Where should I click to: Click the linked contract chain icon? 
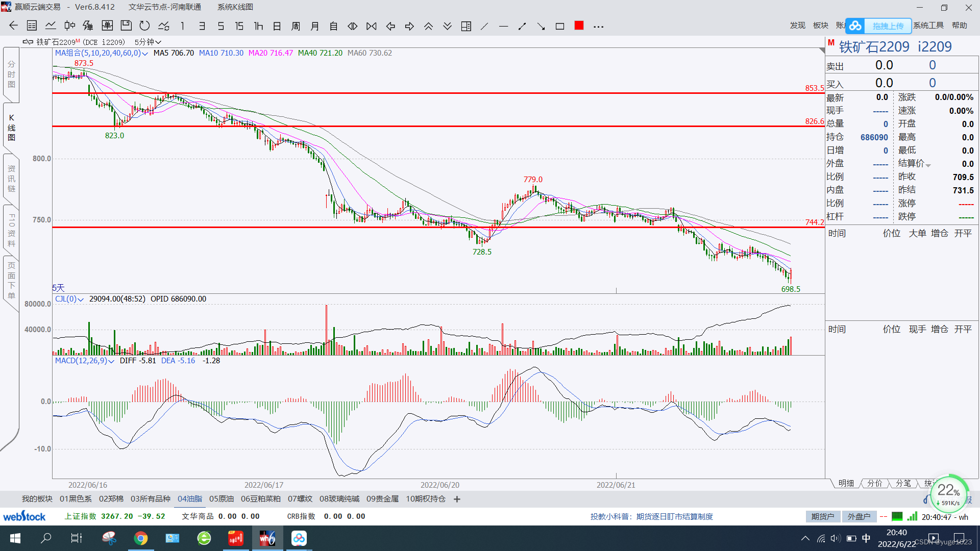pos(28,42)
